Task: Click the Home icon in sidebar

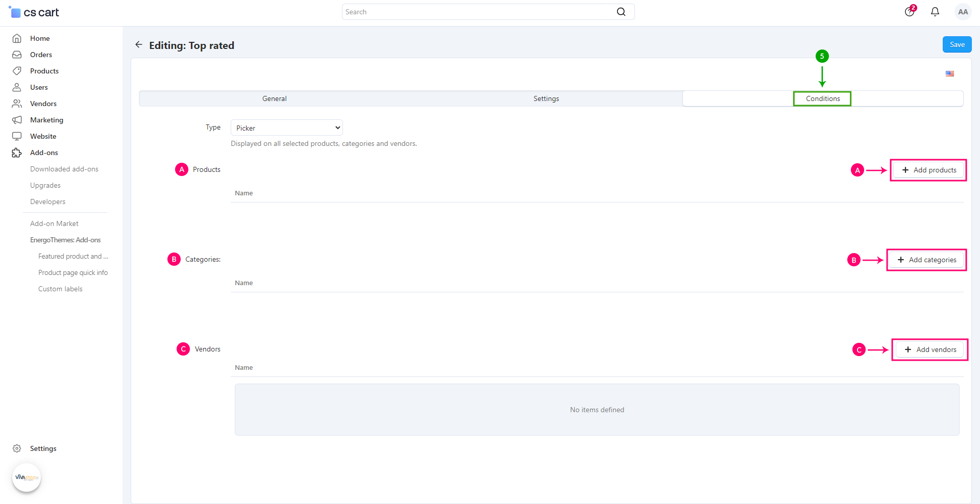Action: click(x=17, y=38)
